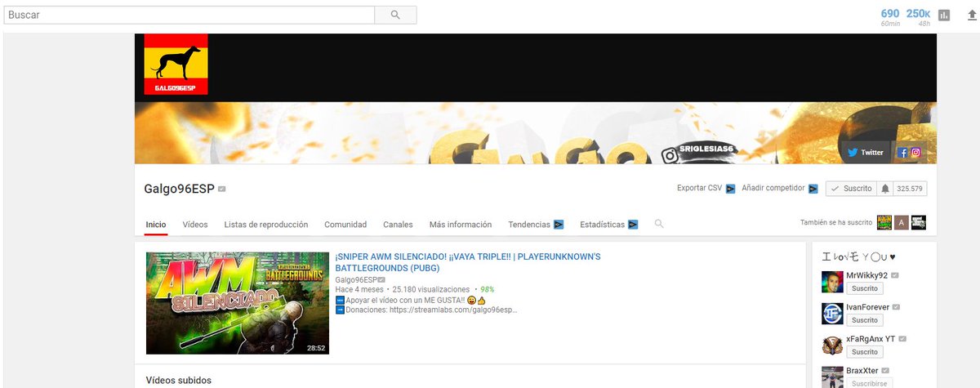Toggle Suscrito button under IvanForever

[864, 320]
